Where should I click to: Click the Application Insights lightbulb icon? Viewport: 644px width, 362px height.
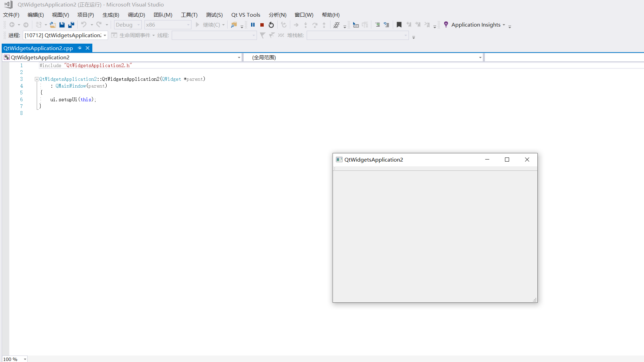coord(446,25)
